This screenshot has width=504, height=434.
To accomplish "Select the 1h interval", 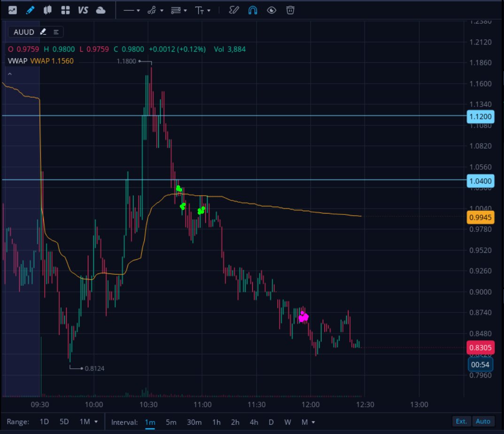I will [x=217, y=422].
